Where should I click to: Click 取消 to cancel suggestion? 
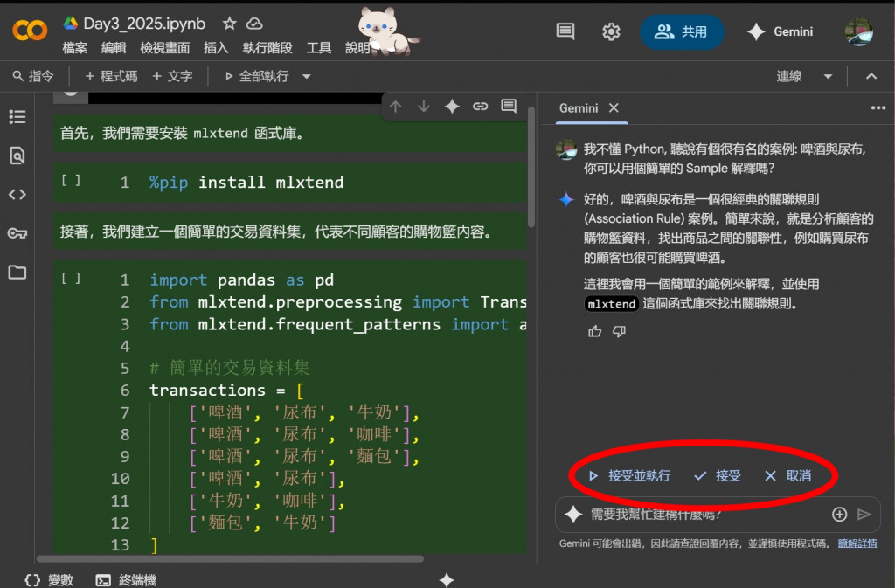[x=787, y=475]
